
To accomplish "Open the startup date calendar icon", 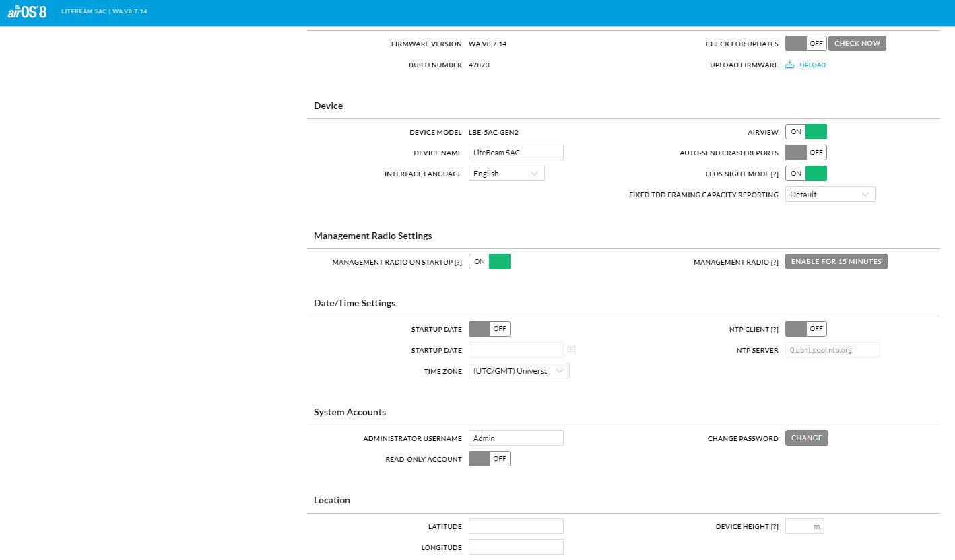I will click(571, 349).
